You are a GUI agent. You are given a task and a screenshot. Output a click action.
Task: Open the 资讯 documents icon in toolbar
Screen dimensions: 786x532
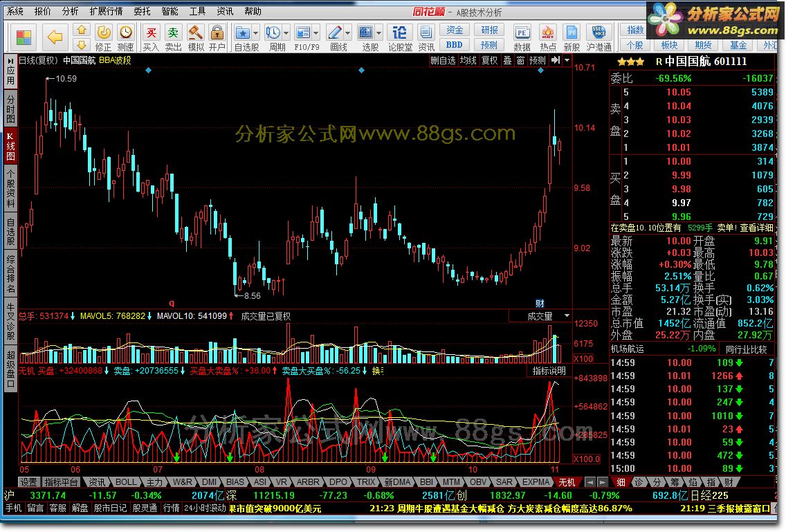[426, 33]
